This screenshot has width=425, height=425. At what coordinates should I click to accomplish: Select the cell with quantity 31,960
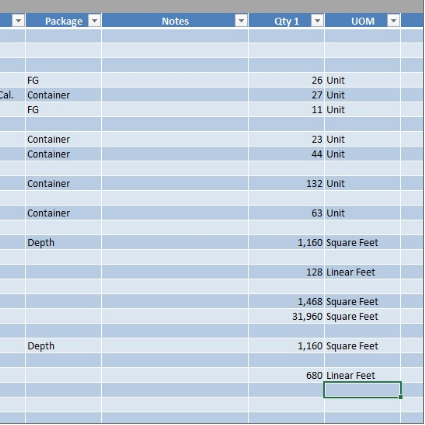tap(286, 316)
